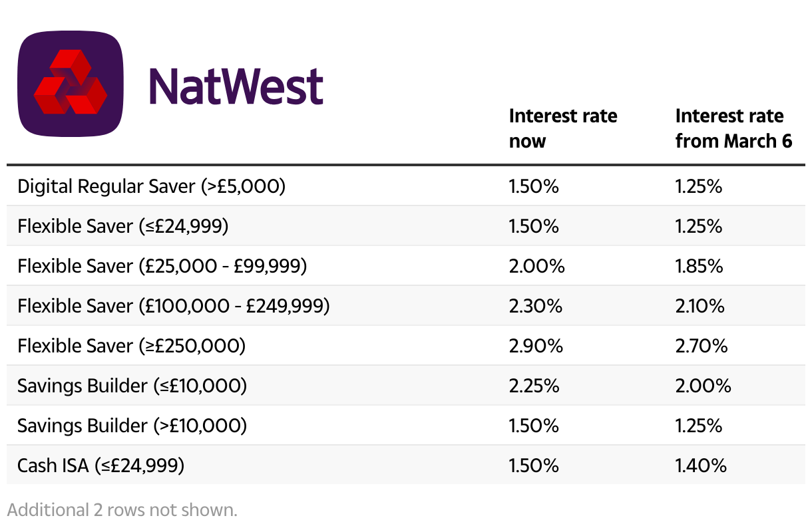This screenshot has height=528, width=812.
Task: Select the Savings Builder (>£10,000) row label
Action: pos(132,426)
